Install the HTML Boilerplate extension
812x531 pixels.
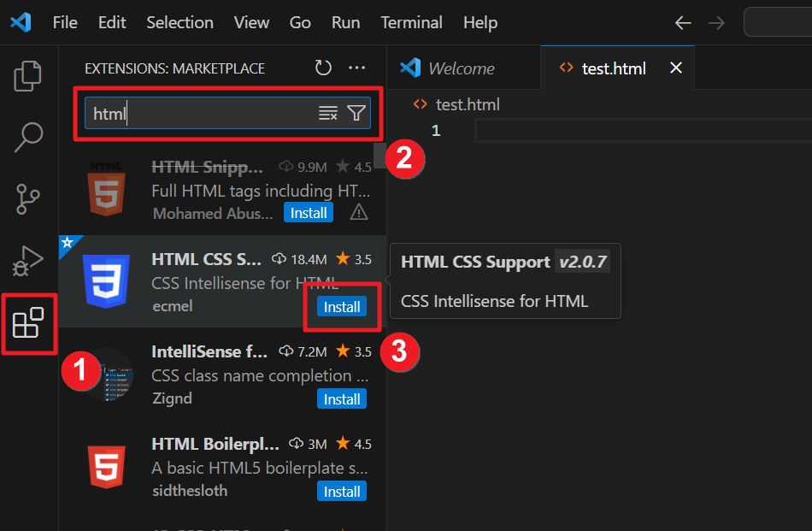[342, 492]
